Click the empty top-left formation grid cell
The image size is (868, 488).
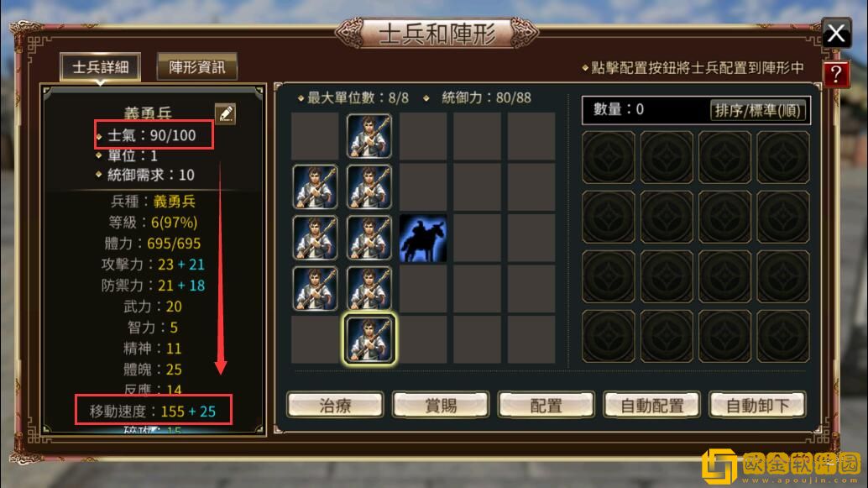[x=315, y=136]
